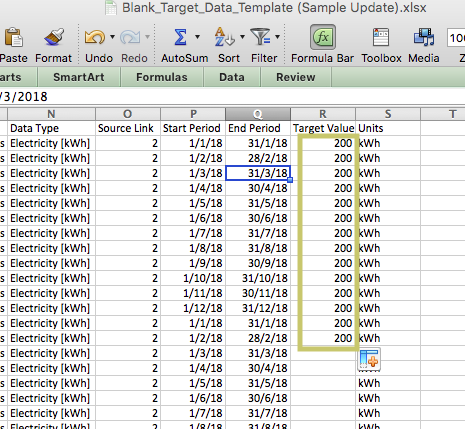Open the Redo history dropdown arrow
The width and height of the screenshot is (465, 429).
pyautogui.click(x=147, y=37)
